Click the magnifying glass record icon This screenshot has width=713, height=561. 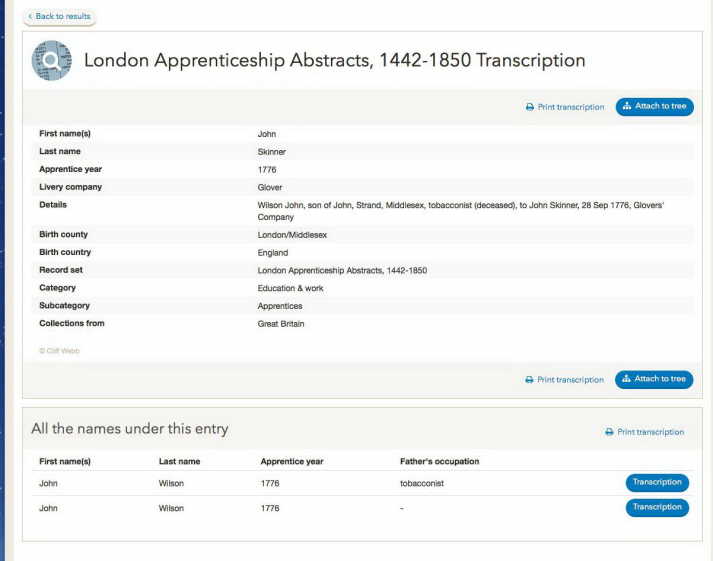tap(51, 60)
